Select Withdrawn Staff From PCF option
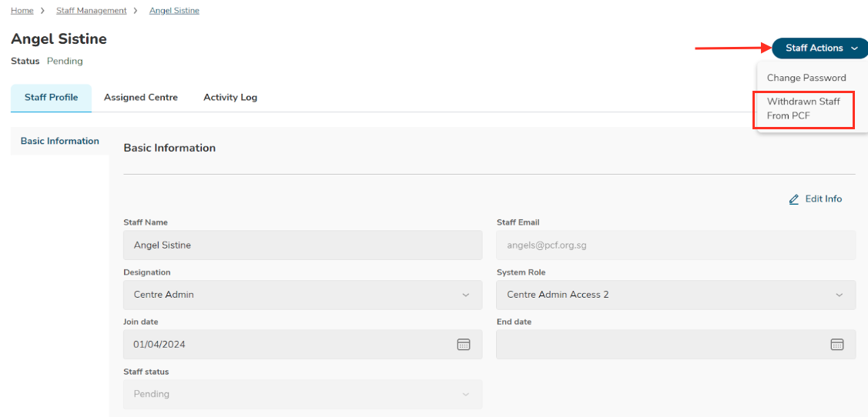This screenshot has width=868, height=417. pos(803,108)
